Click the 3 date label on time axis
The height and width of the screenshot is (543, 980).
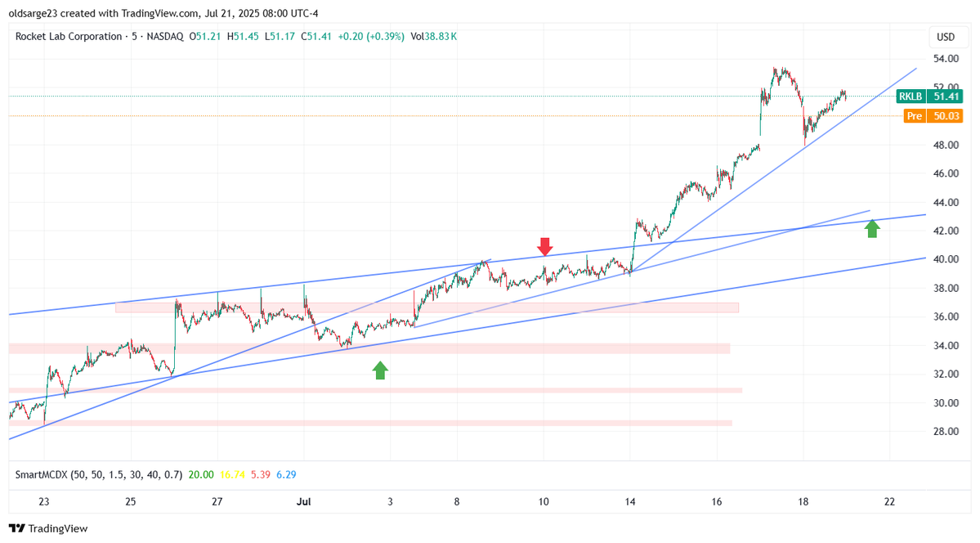pos(390,502)
